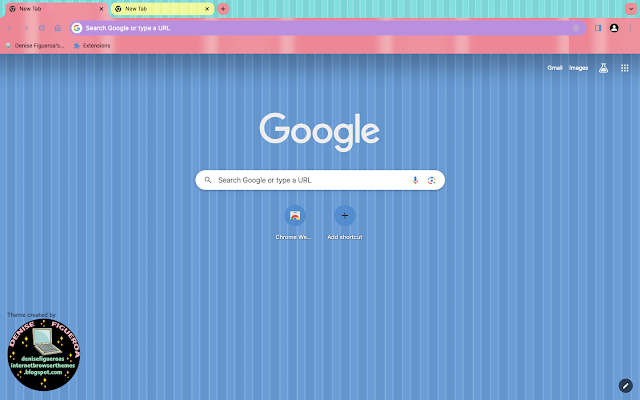Customize Chrome with the pencil button
This screenshot has width=640, height=400.
[625, 386]
